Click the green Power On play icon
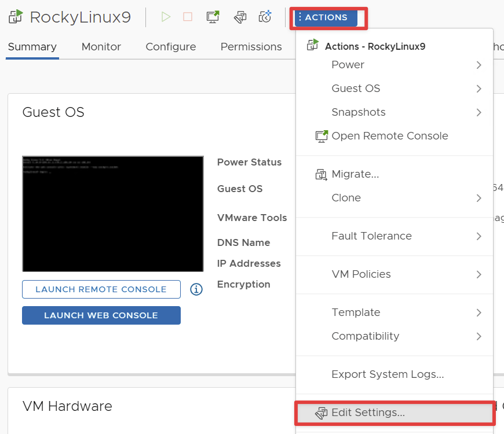 click(x=166, y=17)
